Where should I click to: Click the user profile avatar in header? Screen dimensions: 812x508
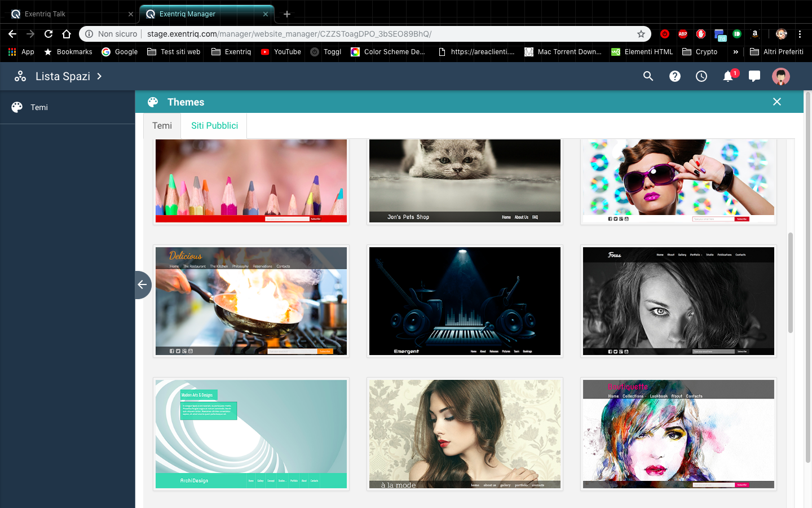(x=780, y=76)
